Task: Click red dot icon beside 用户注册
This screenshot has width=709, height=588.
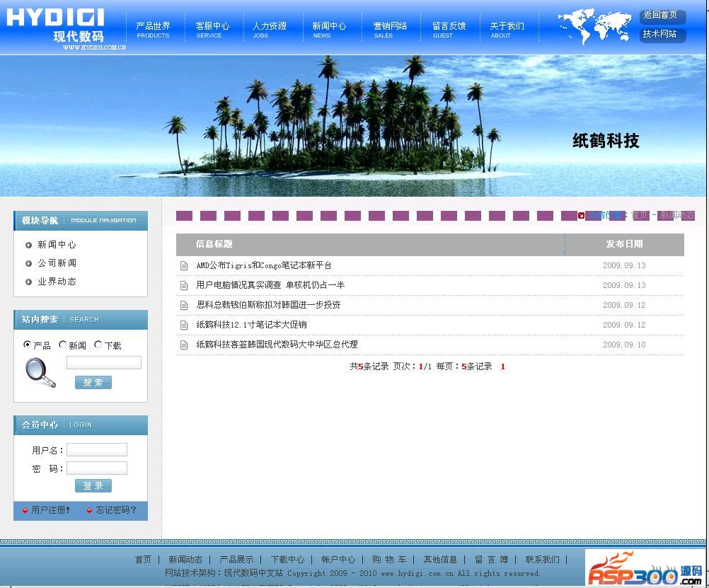Action: point(25,510)
